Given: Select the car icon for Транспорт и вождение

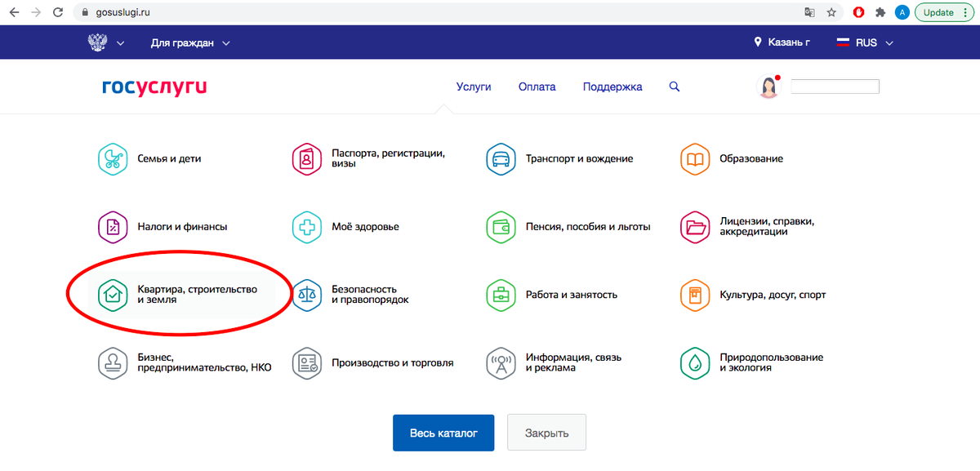Looking at the screenshot, I should click(501, 159).
